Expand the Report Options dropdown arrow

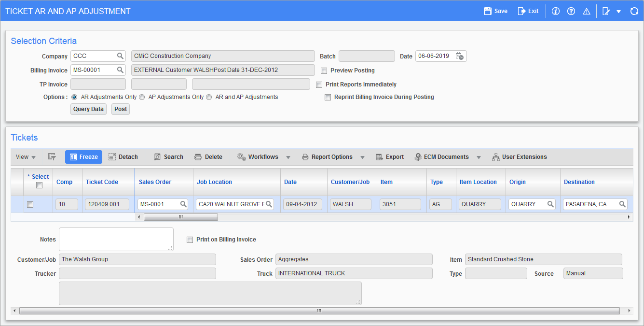click(362, 157)
